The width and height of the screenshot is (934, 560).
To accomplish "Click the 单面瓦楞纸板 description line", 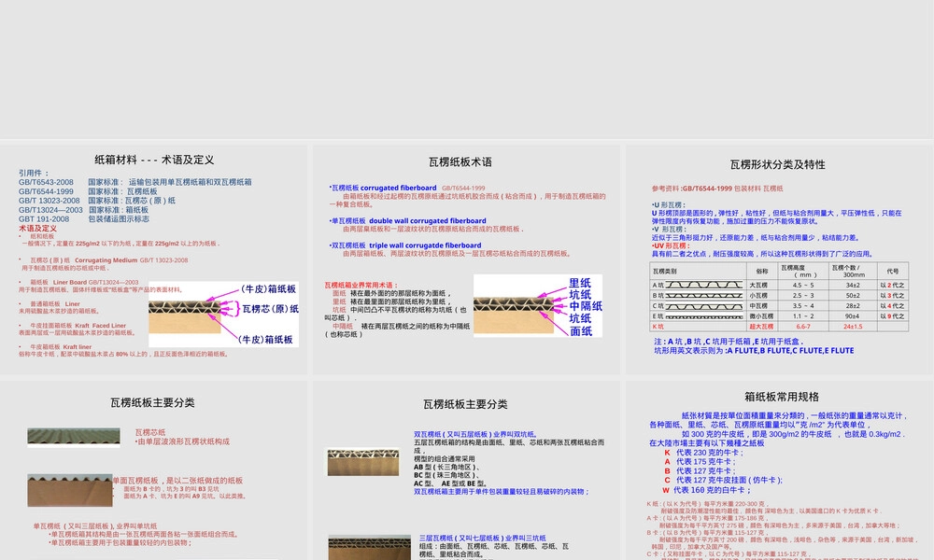I will coord(177,481).
